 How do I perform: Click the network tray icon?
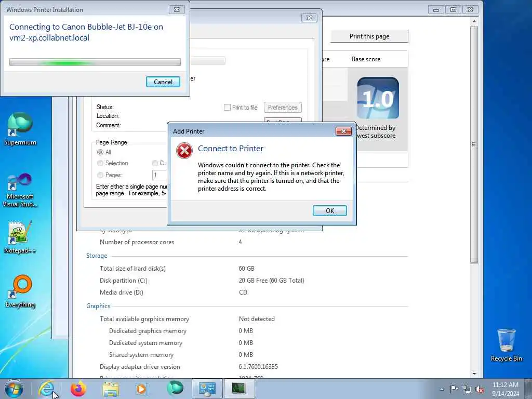pos(467,389)
